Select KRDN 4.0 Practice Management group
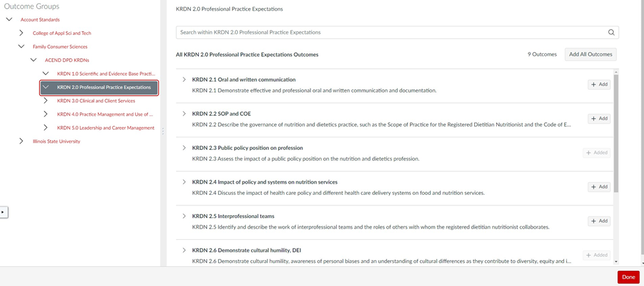Image resolution: width=644 pixels, height=286 pixels. pyautogui.click(x=105, y=114)
